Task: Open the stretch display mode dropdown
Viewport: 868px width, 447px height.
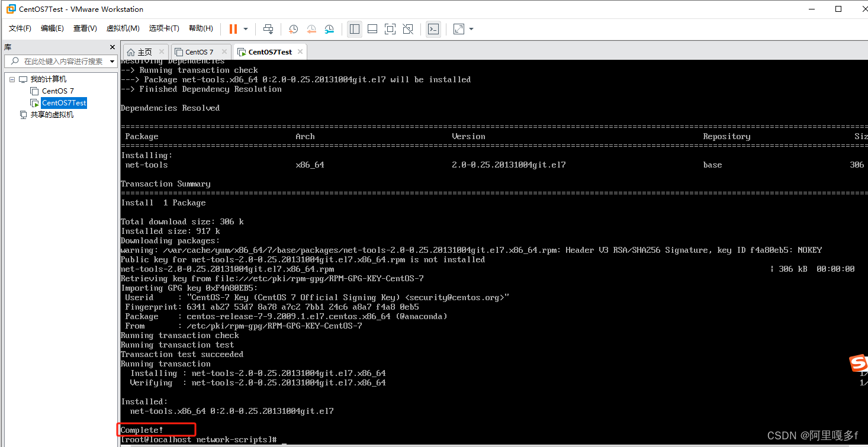Action: pos(471,28)
